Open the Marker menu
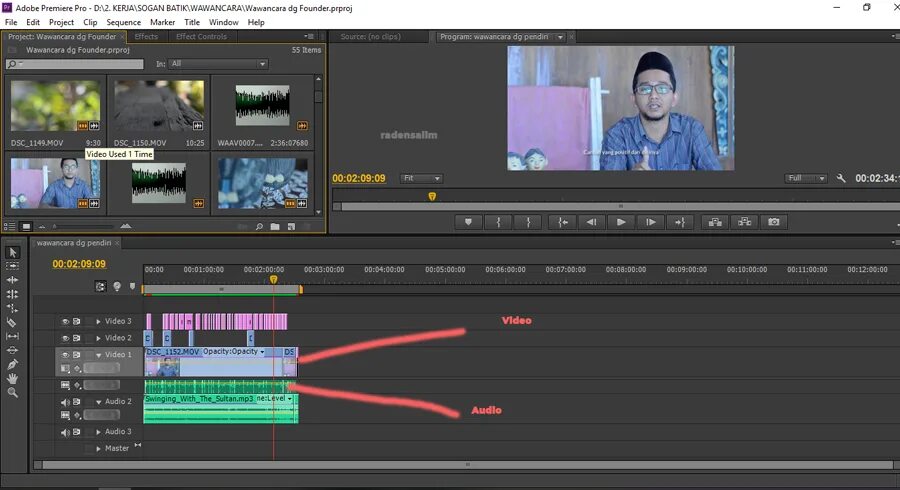Screen dimensions: 900x490 pyautogui.click(x=162, y=22)
